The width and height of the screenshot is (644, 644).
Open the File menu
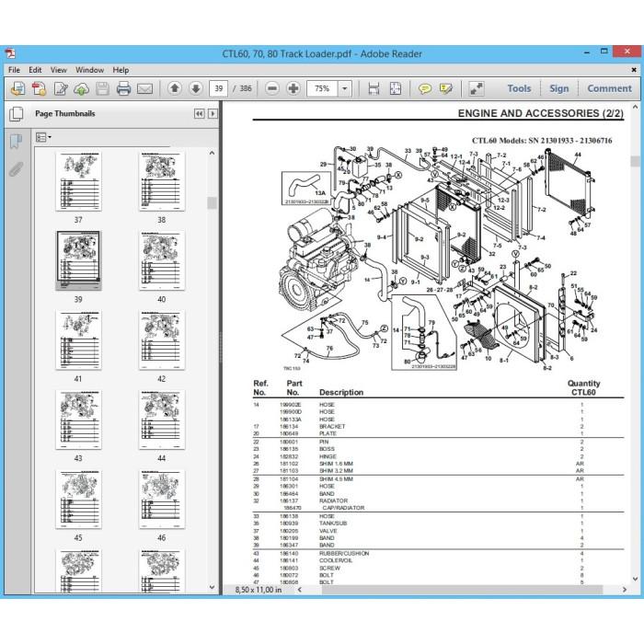point(14,70)
